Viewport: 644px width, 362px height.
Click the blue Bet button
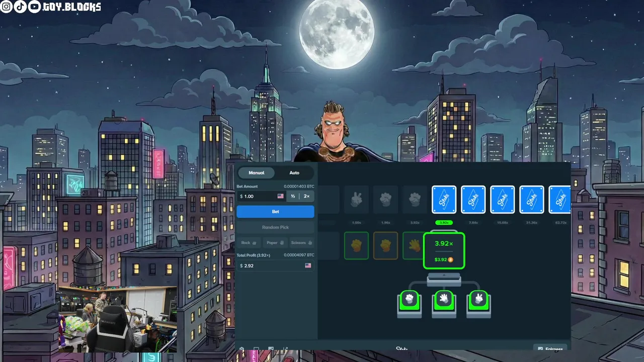click(275, 212)
